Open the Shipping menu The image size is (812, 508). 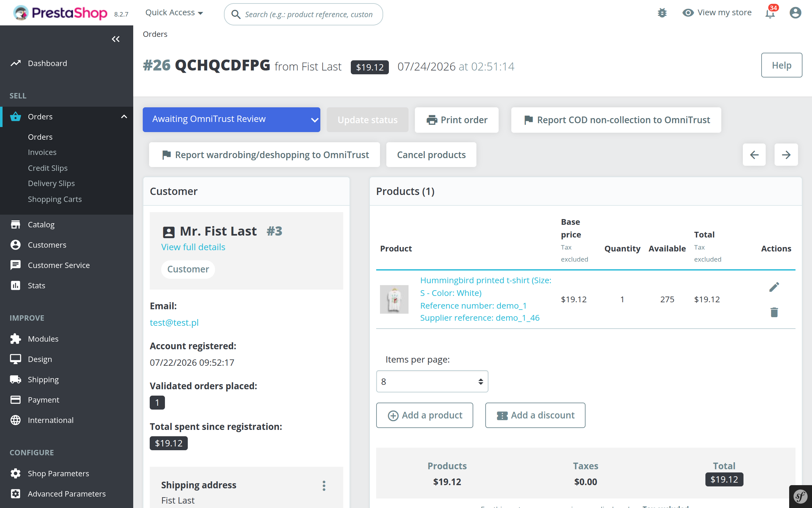tap(43, 379)
